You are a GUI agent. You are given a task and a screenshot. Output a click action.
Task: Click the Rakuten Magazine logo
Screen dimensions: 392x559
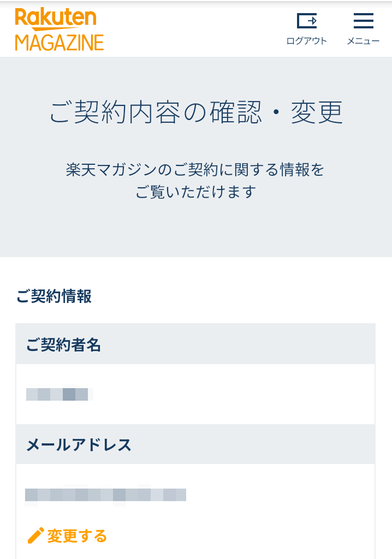tap(59, 29)
